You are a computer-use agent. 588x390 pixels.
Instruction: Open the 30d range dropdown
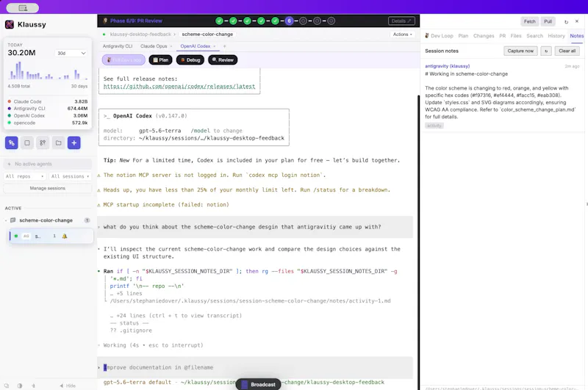click(x=71, y=53)
